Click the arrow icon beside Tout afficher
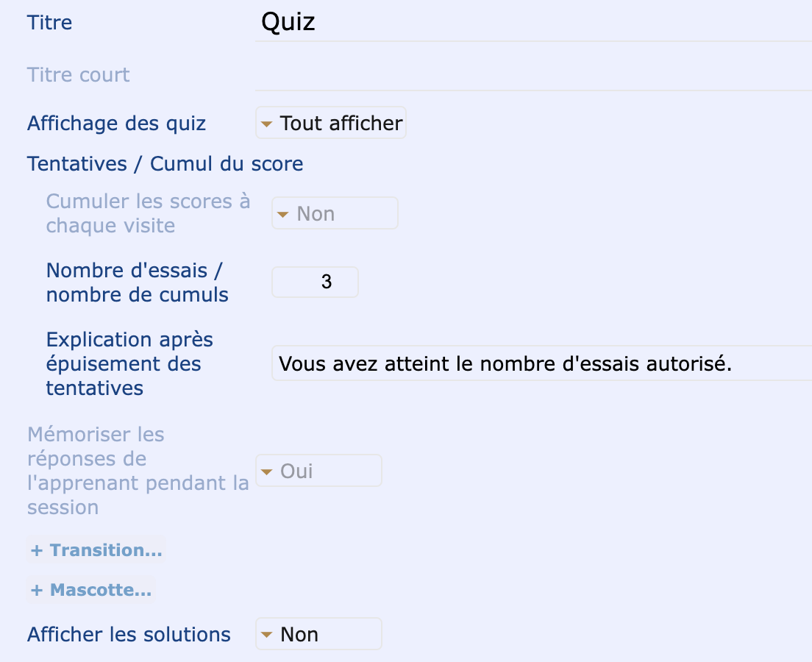 [x=267, y=124]
